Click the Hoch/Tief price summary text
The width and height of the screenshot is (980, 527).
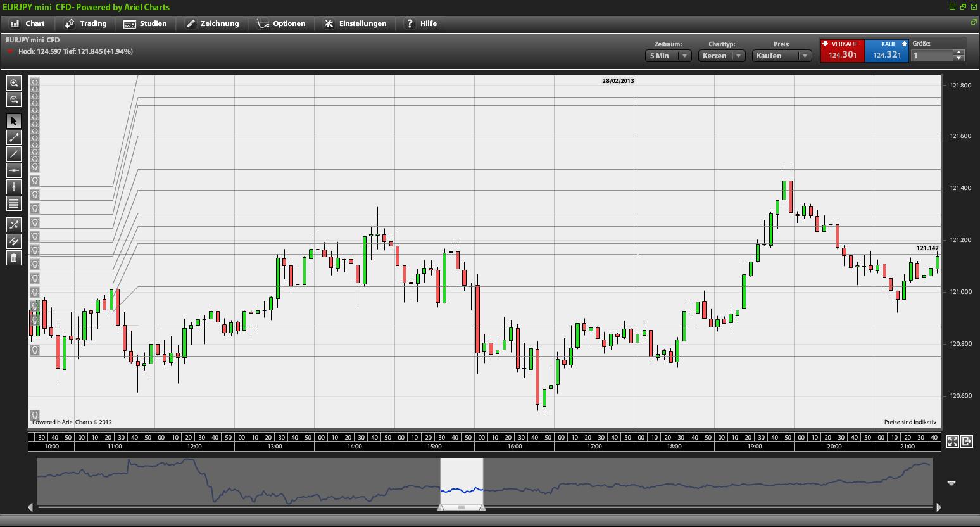pos(75,51)
